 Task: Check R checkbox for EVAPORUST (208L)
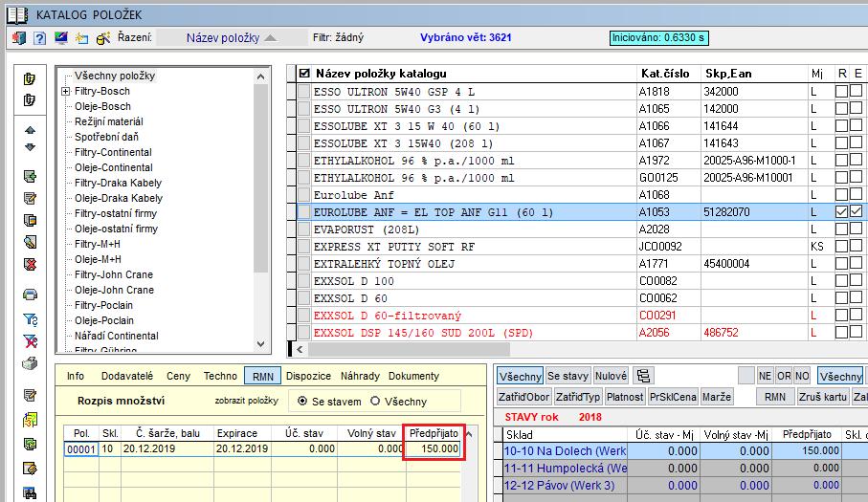(841, 229)
